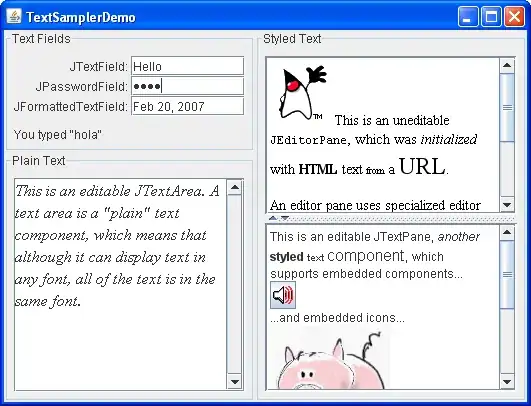Expand split pane downward with divider down arrow
531x406 pixels.
click(x=285, y=218)
